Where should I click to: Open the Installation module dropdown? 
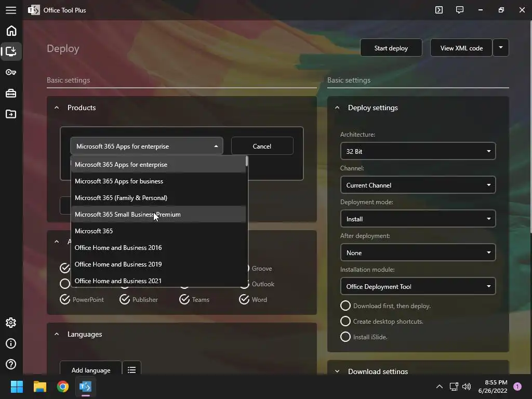[x=418, y=286]
